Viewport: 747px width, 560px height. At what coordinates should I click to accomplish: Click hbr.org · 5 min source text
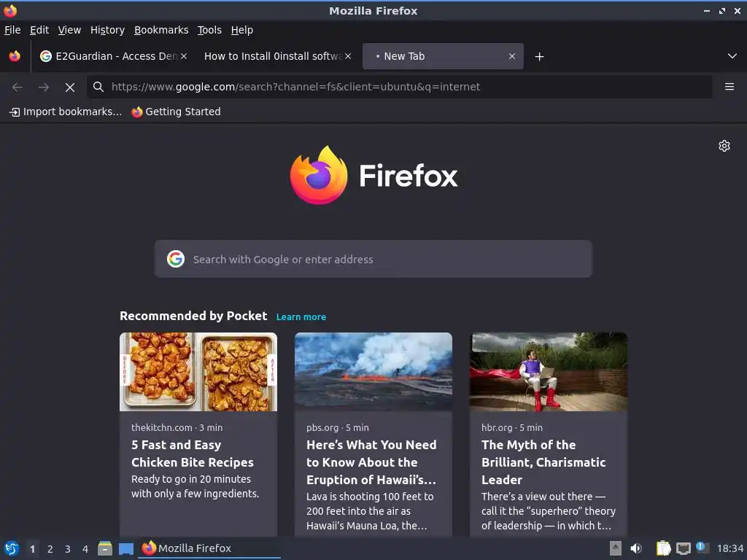pos(511,427)
